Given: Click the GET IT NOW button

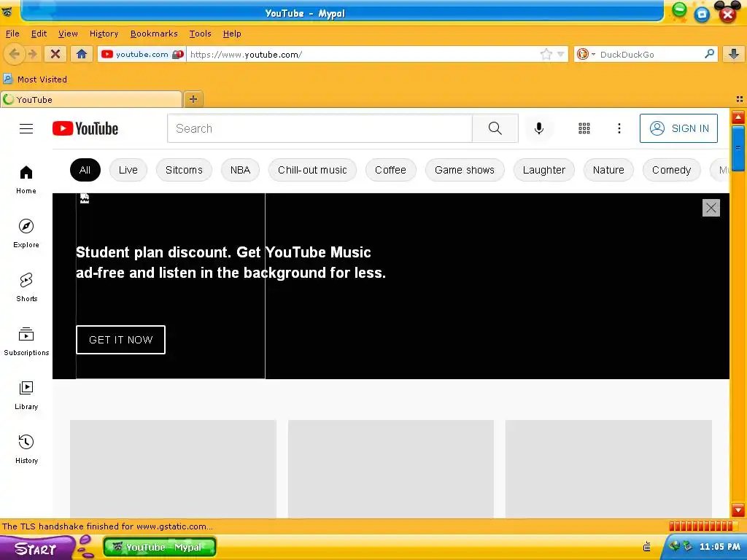Looking at the screenshot, I should pyautogui.click(x=120, y=340).
